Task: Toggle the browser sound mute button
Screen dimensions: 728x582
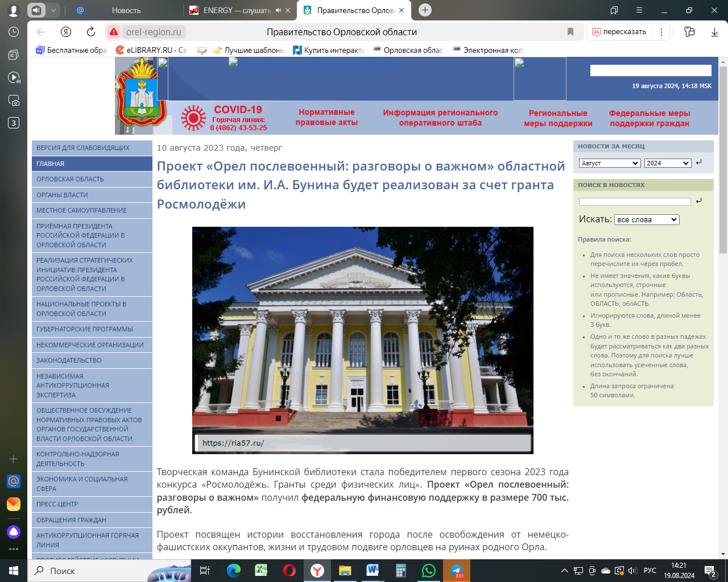Action: tap(36, 10)
